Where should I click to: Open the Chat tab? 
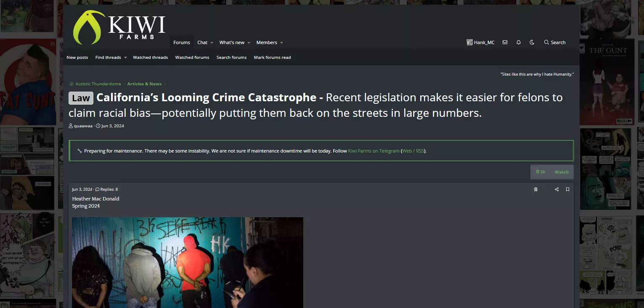pos(202,42)
